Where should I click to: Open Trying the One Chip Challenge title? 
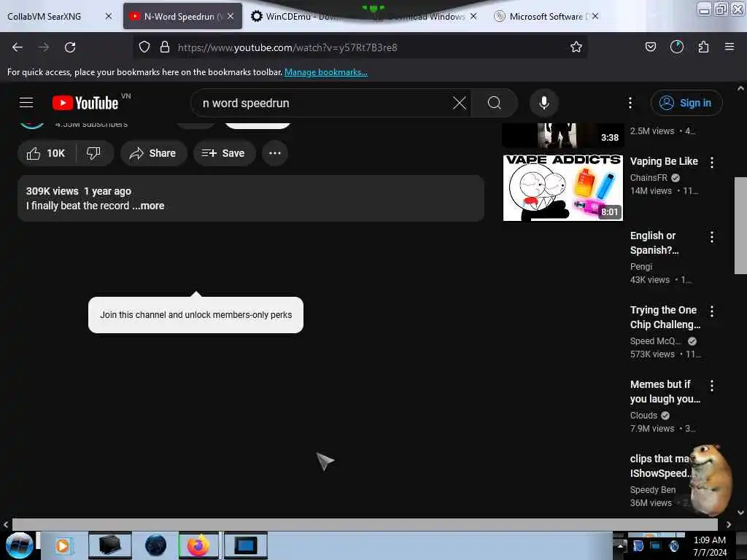pyautogui.click(x=665, y=317)
